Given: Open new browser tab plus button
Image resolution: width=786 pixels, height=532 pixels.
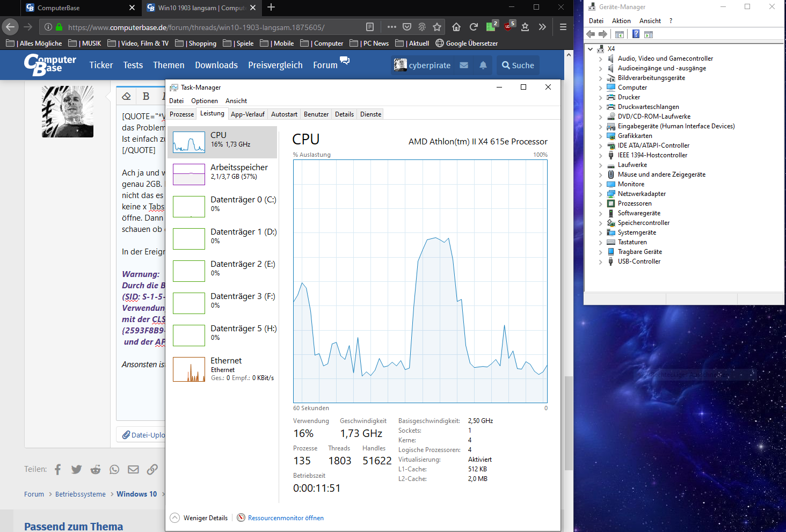Looking at the screenshot, I should tap(271, 7).
